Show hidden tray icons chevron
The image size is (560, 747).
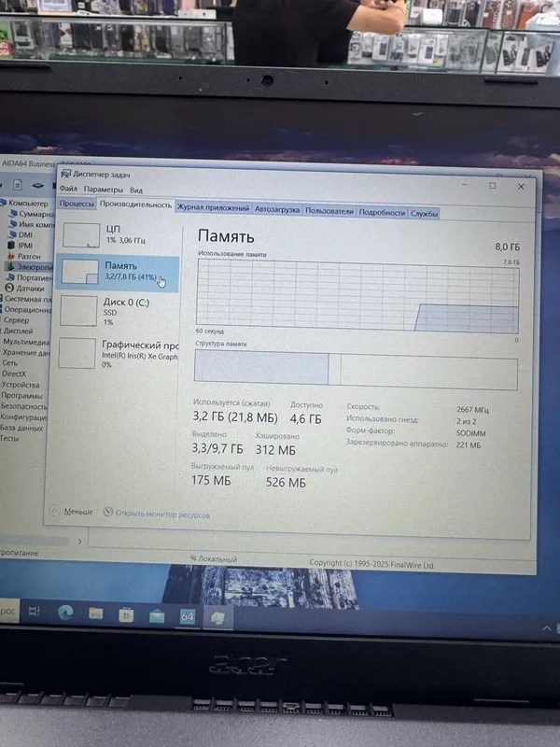(x=547, y=628)
